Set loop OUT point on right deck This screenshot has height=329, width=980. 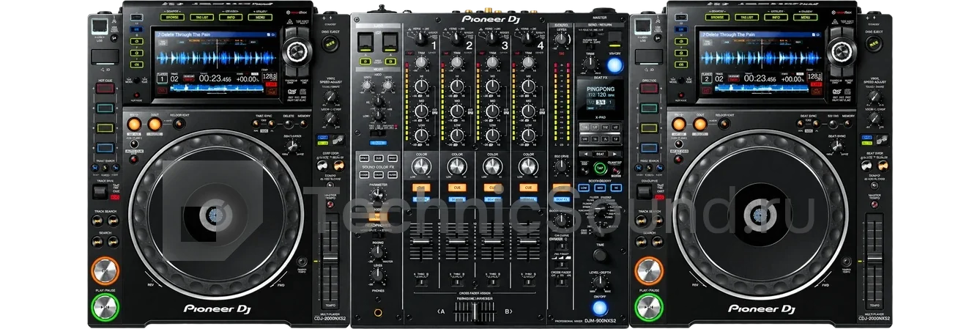[699, 125]
